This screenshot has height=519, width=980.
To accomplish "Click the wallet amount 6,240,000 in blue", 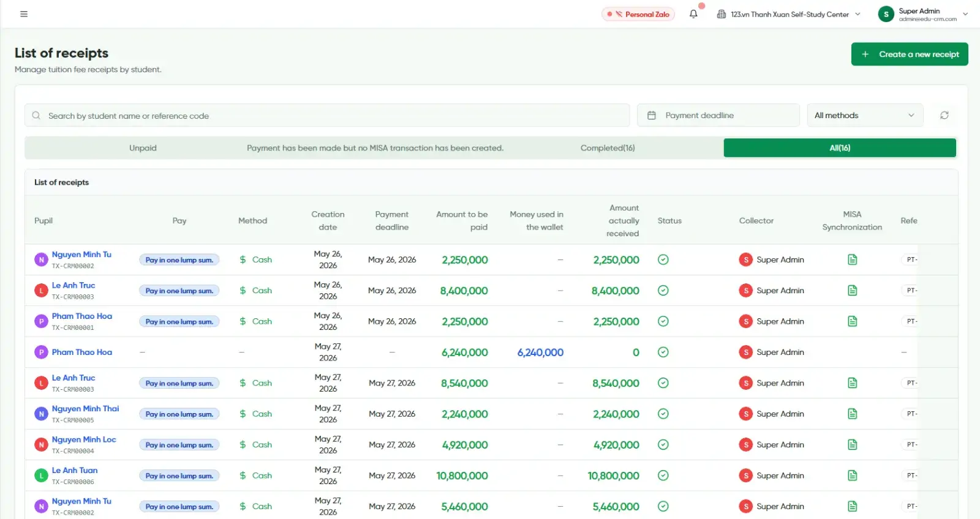I will 540,353.
